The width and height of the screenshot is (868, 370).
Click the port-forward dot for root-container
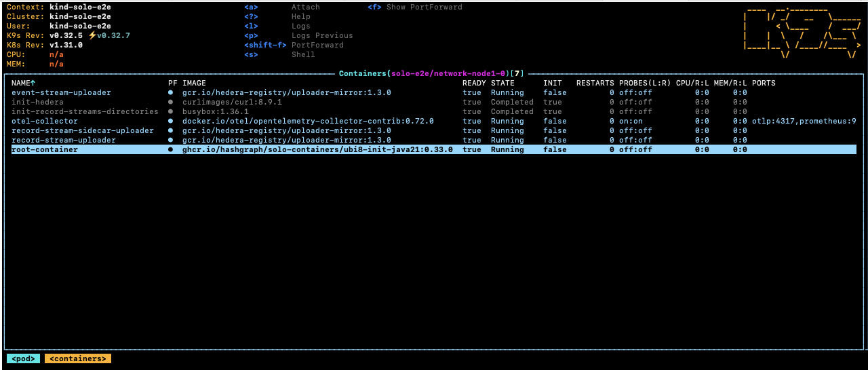(x=171, y=149)
